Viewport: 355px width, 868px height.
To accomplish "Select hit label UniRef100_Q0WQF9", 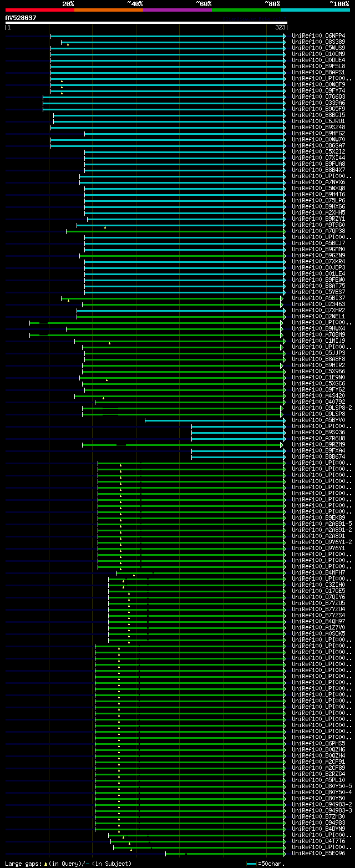I will pos(318,85).
